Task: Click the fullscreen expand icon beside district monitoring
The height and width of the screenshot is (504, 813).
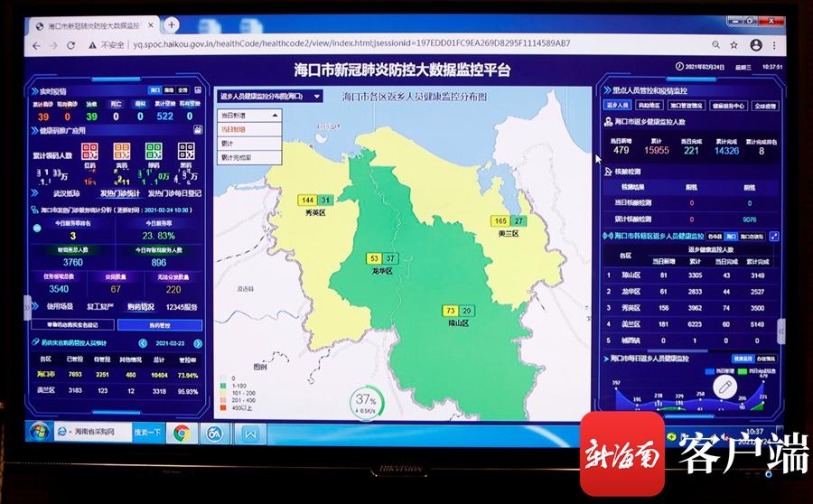Action: pos(773,237)
